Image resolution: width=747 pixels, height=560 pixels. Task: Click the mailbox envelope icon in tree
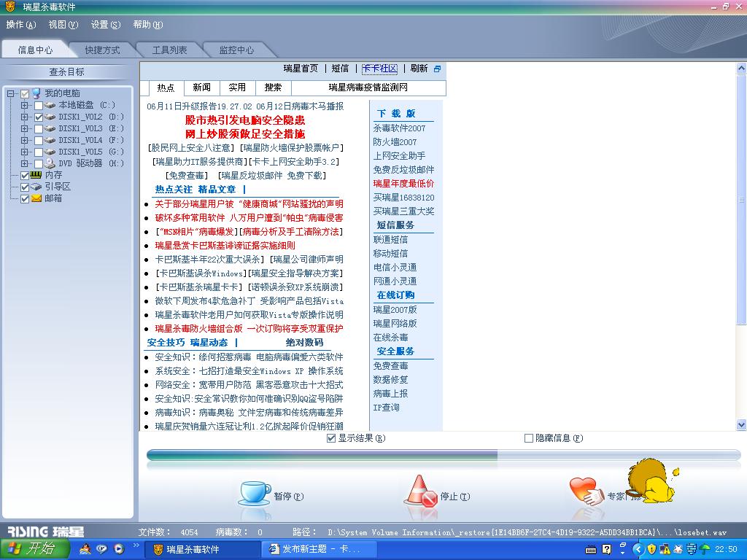tap(36, 198)
